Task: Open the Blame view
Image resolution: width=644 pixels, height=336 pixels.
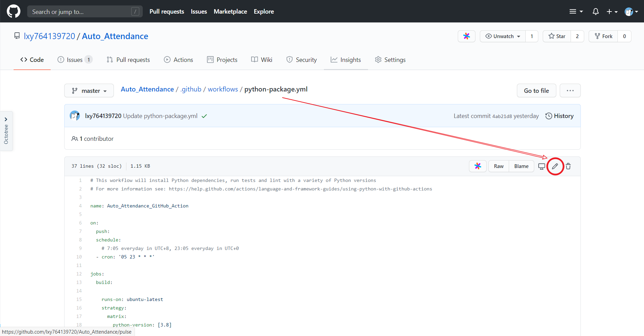Action: (x=521, y=166)
